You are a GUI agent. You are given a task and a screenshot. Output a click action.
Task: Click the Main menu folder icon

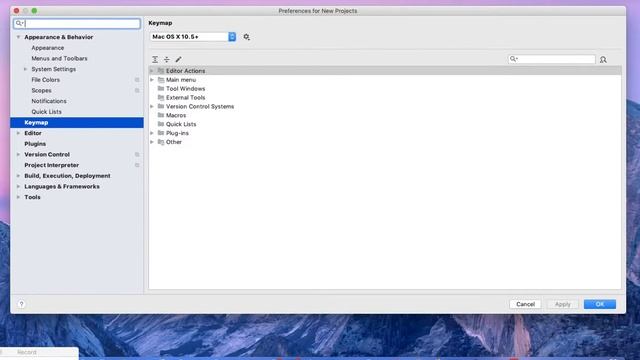pos(161,80)
